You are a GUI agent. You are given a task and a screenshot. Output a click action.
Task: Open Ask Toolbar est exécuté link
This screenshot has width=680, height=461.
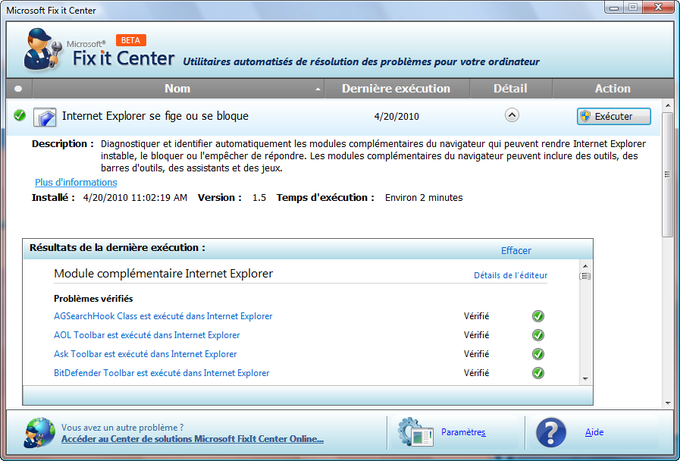click(145, 354)
